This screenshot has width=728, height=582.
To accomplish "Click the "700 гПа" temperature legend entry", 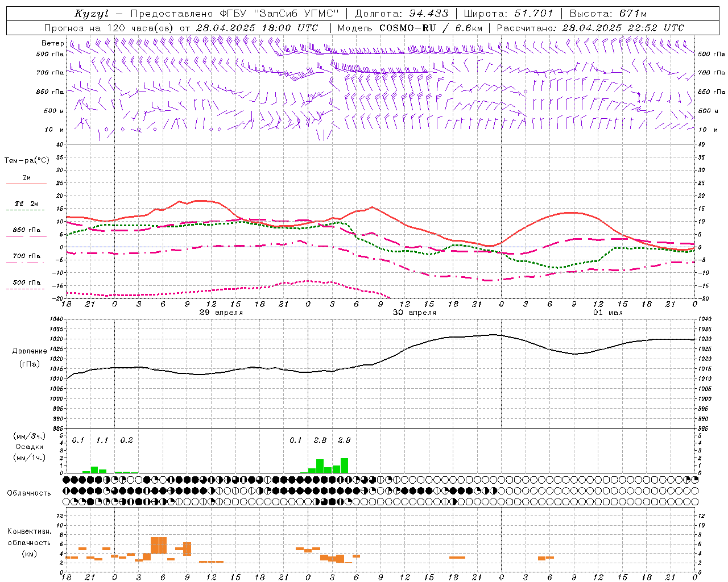I will coord(27,256).
